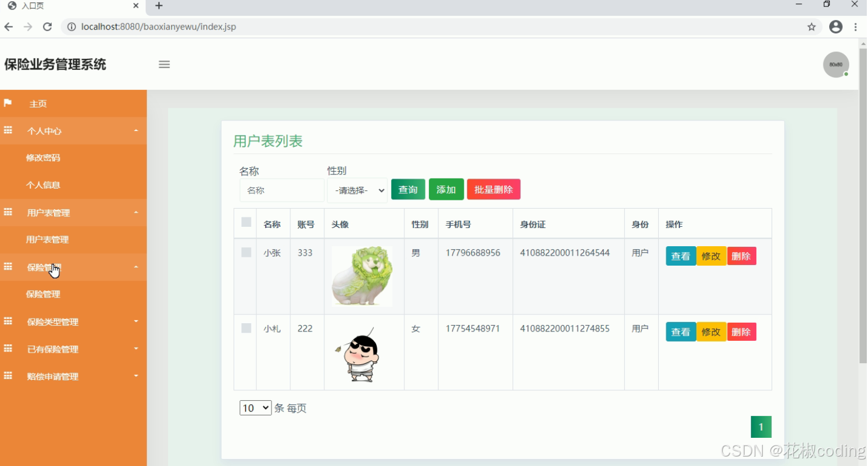Open the per-page count dropdown showing 10
The height and width of the screenshot is (466, 868).
coord(254,407)
